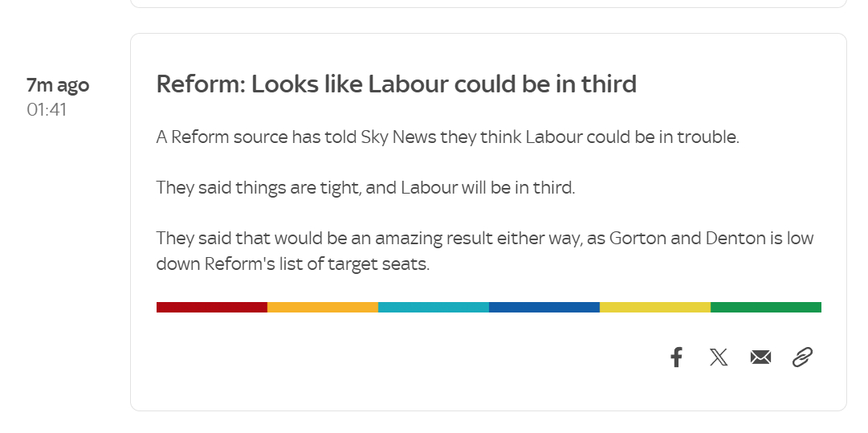
Task: Click the '7m ago' timestamp
Action: pos(58,85)
